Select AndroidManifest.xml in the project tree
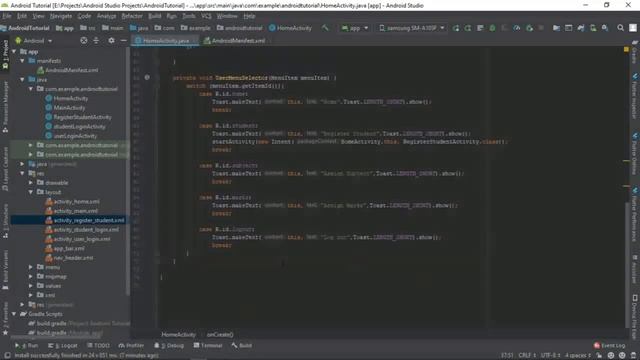This screenshot has width=640, height=360. (x=68, y=70)
